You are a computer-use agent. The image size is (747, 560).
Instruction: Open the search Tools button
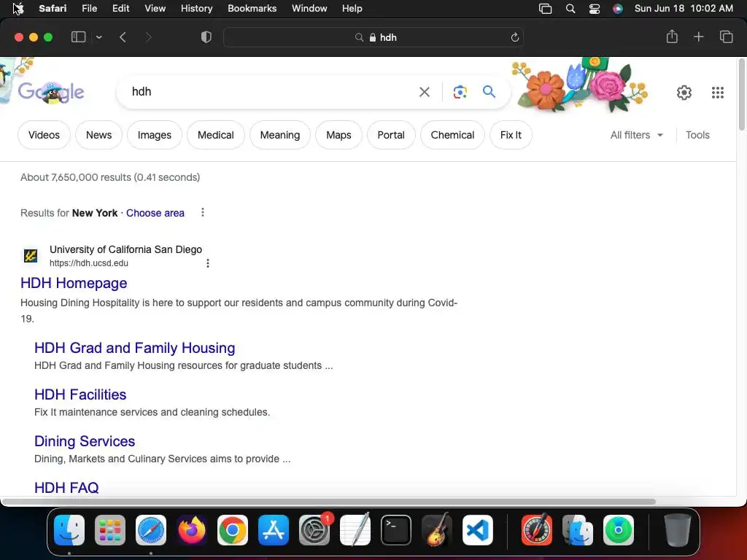pyautogui.click(x=697, y=135)
